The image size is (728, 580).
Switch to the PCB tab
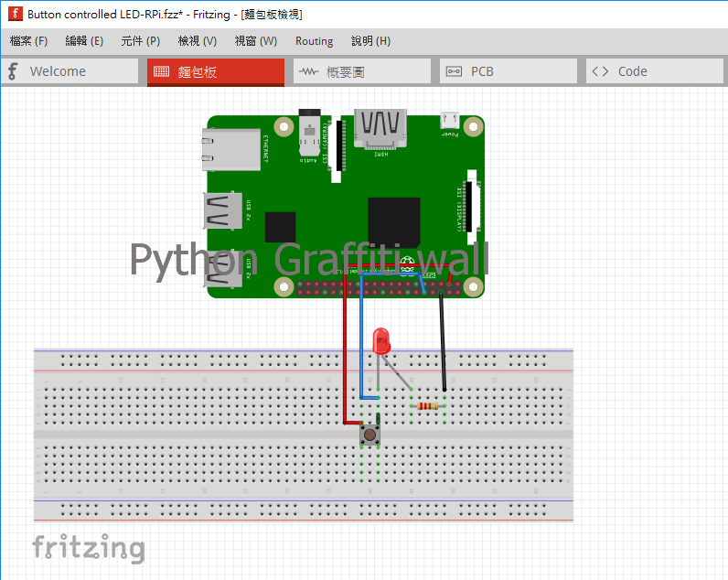[x=509, y=71]
